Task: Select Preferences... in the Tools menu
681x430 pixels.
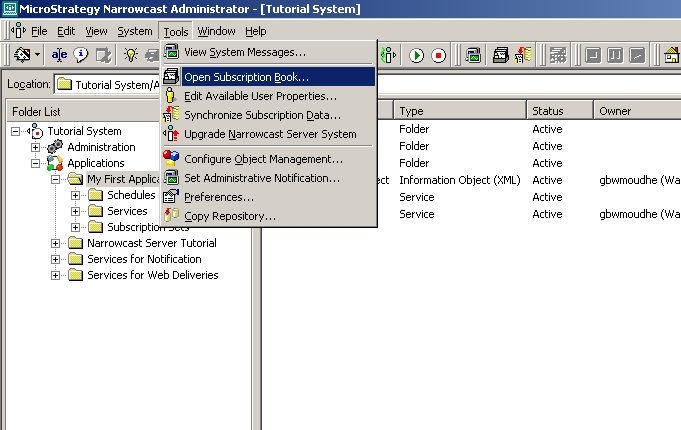Action: pos(219,197)
